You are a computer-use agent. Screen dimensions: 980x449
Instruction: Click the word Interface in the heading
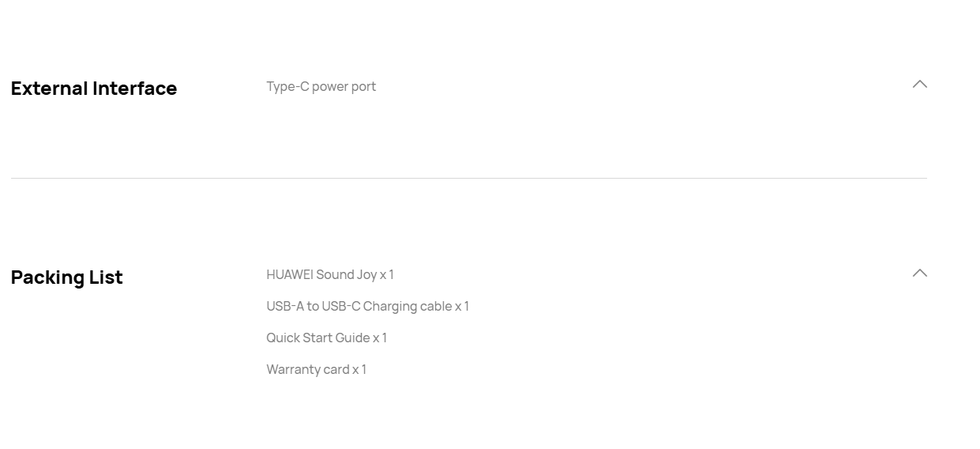pos(135,88)
